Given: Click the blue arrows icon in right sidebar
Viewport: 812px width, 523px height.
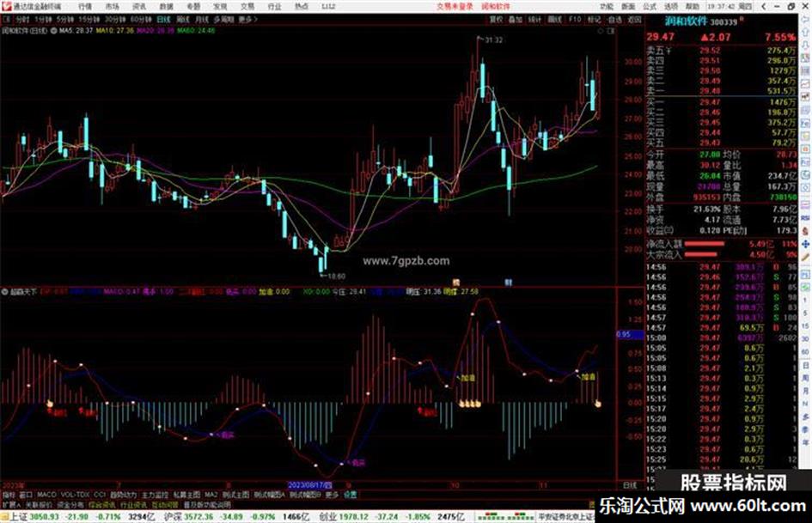Looking at the screenshot, I should (805, 243).
